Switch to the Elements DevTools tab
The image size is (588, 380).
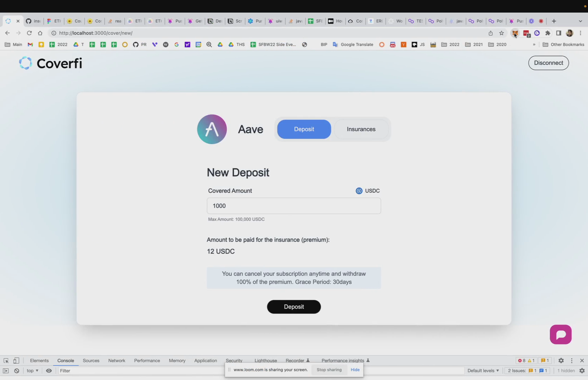[x=39, y=360]
